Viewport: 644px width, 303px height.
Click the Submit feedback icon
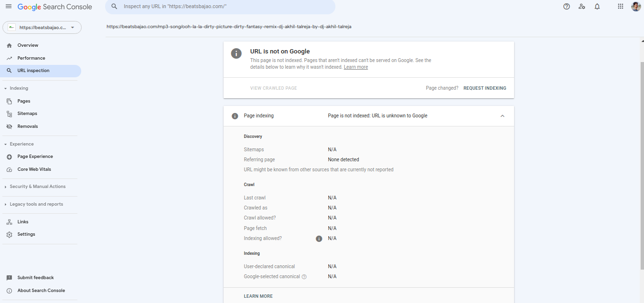(9, 278)
